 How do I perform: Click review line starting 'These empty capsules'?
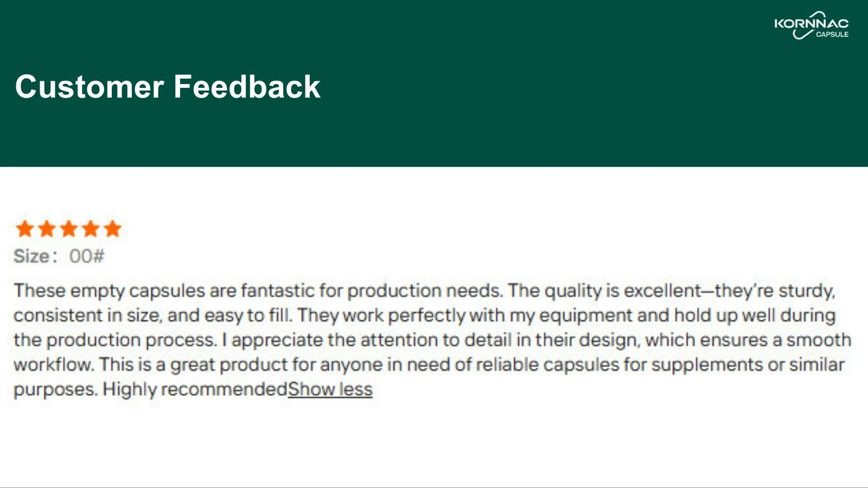424,291
